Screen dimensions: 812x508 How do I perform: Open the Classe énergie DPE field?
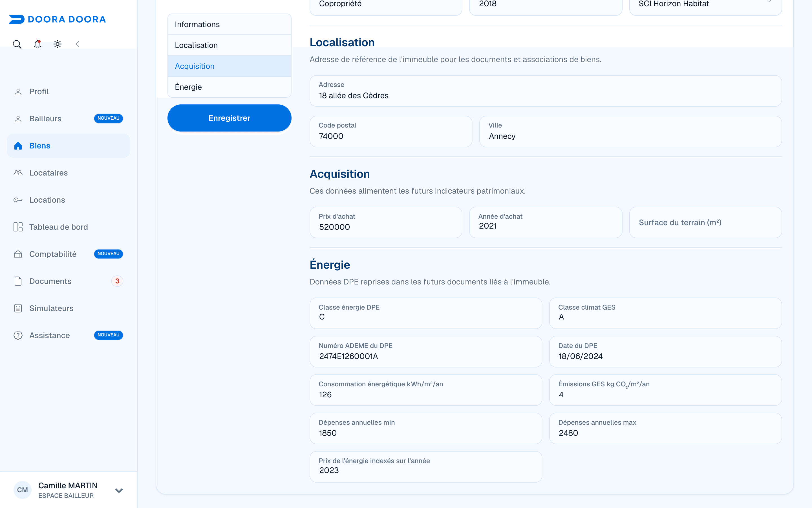(x=426, y=313)
